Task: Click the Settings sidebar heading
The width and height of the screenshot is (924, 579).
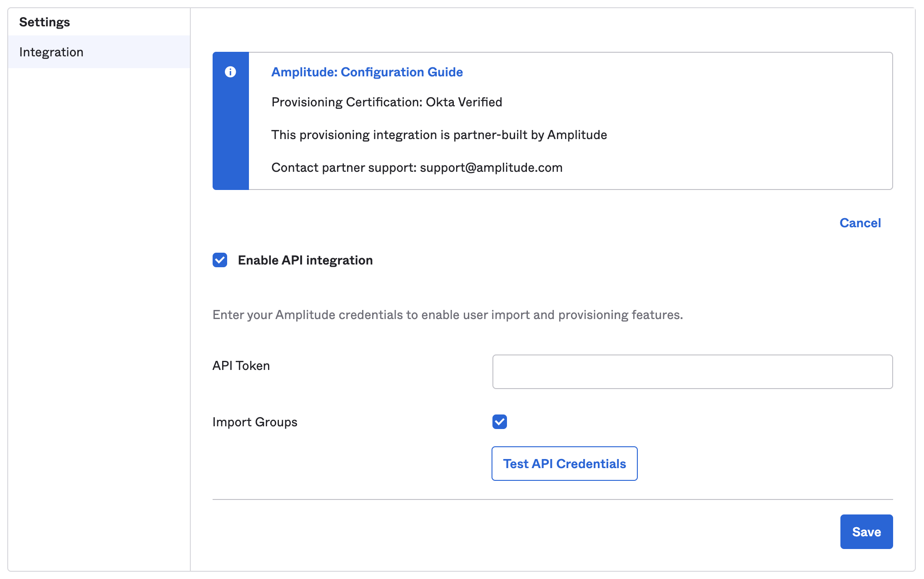Action: coord(45,22)
